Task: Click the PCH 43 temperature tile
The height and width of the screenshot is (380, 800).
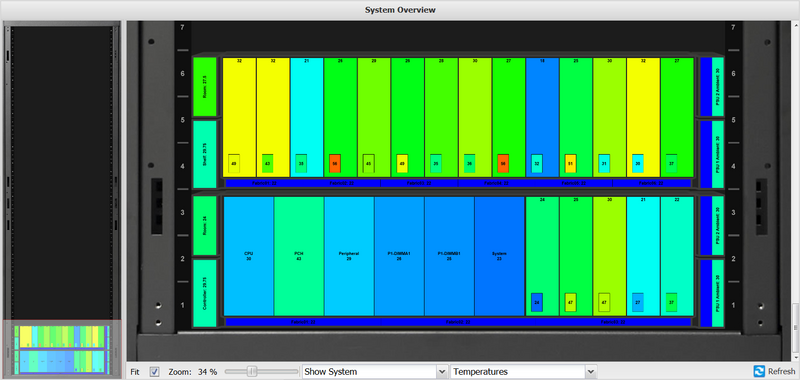Action: pos(299,256)
